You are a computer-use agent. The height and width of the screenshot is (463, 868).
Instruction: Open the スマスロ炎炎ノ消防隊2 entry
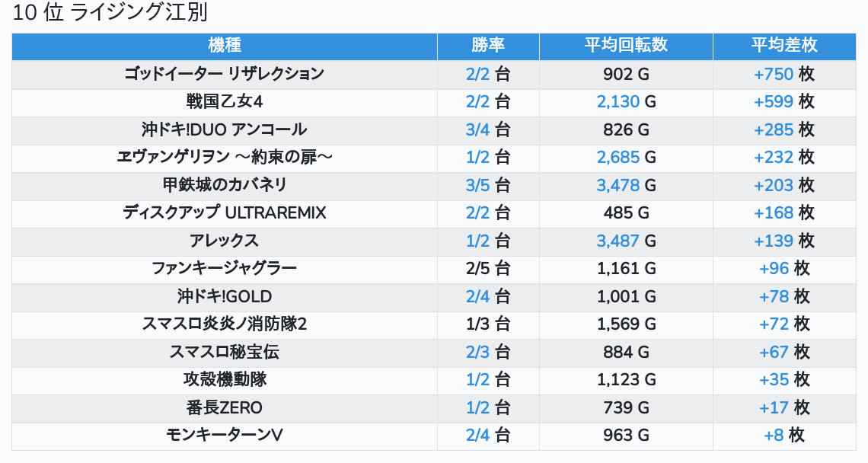(x=225, y=324)
